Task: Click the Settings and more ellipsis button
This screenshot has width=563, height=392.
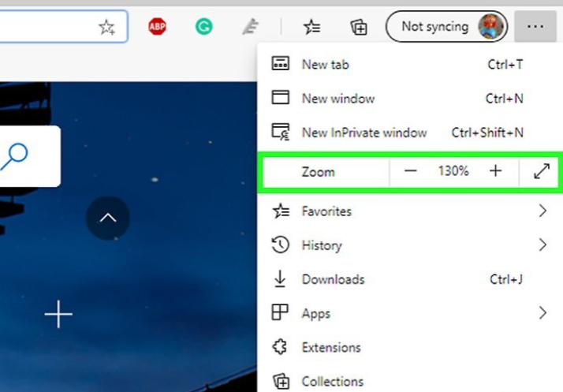Action: 535,26
